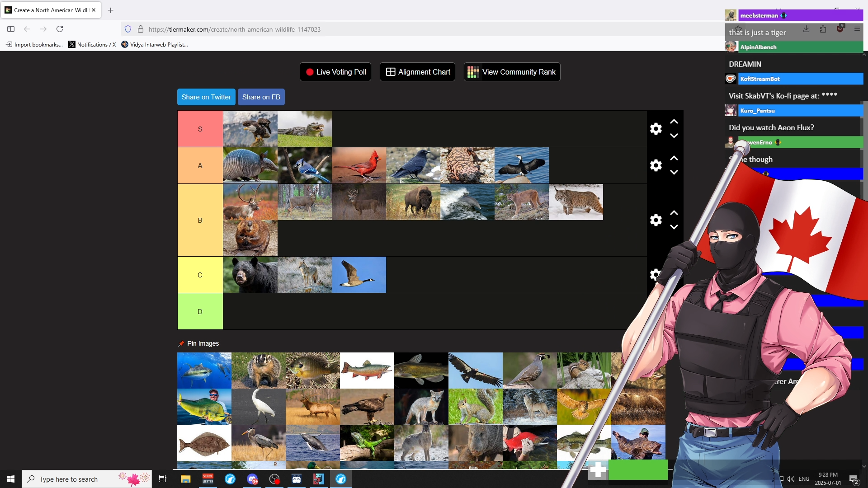Viewport: 868px width, 488px height.
Task: Select red cardinal image in A tier
Action: (x=359, y=165)
